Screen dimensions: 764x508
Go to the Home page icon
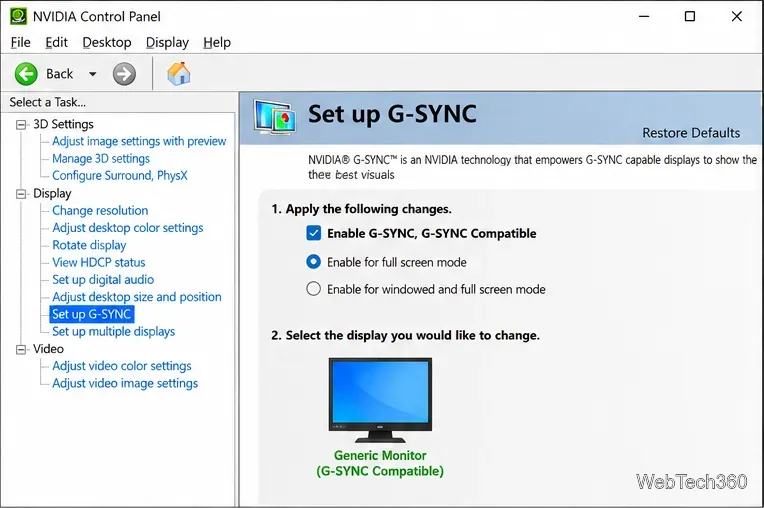pyautogui.click(x=179, y=74)
